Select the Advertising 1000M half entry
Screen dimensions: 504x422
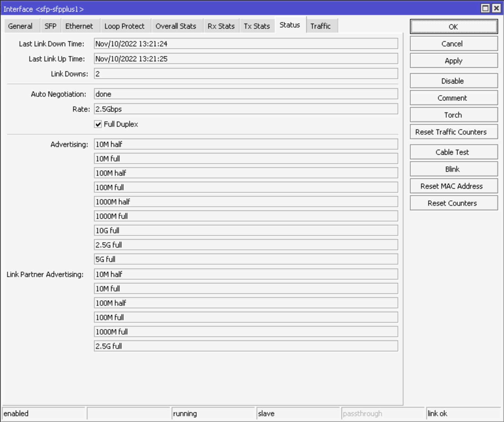click(246, 202)
